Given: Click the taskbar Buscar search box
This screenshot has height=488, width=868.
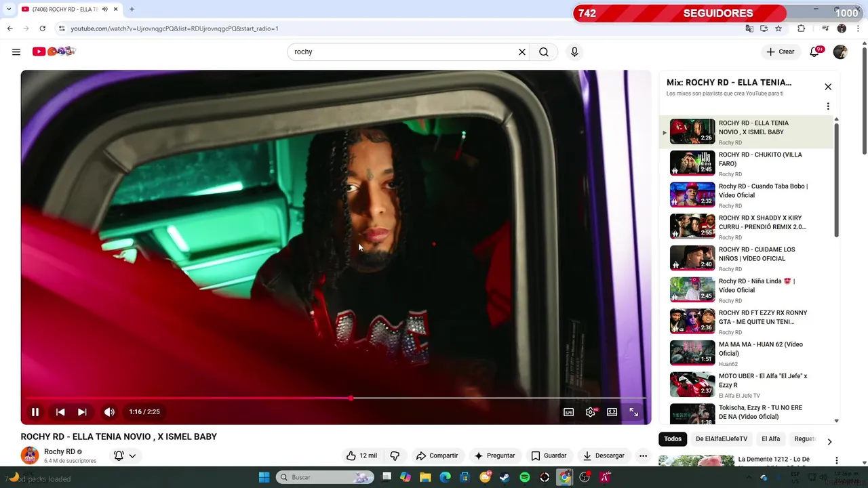Looking at the screenshot, I should (x=325, y=477).
